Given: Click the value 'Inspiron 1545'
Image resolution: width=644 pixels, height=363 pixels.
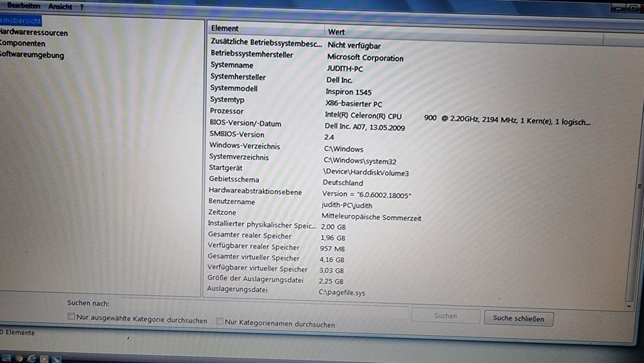Looking at the screenshot, I should pos(348,92).
